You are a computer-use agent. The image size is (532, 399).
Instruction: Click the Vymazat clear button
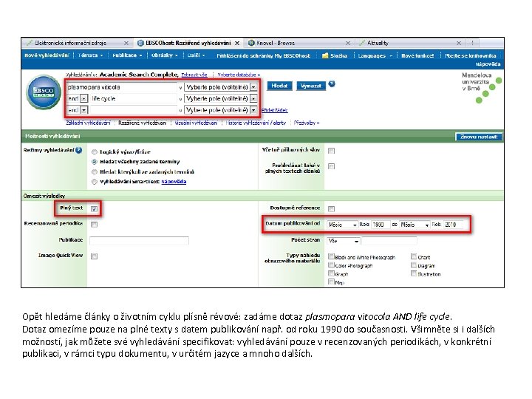311,86
